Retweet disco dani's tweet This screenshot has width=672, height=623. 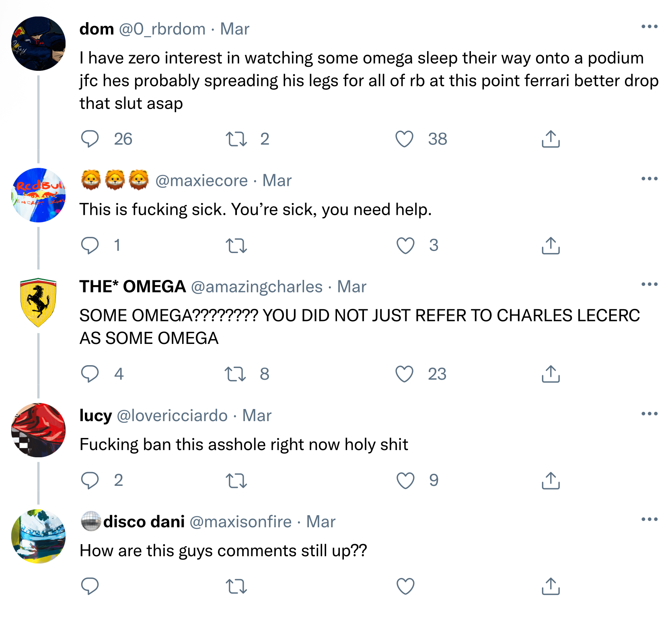pos(236,586)
